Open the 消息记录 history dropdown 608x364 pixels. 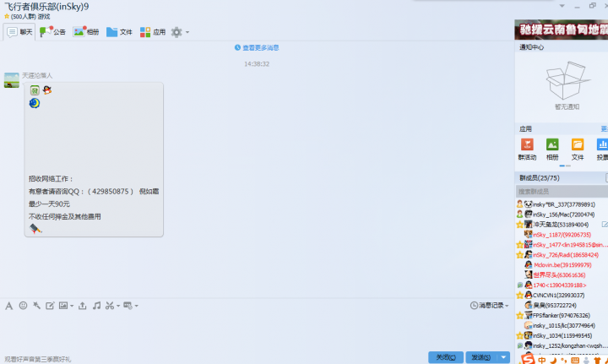(x=489, y=305)
